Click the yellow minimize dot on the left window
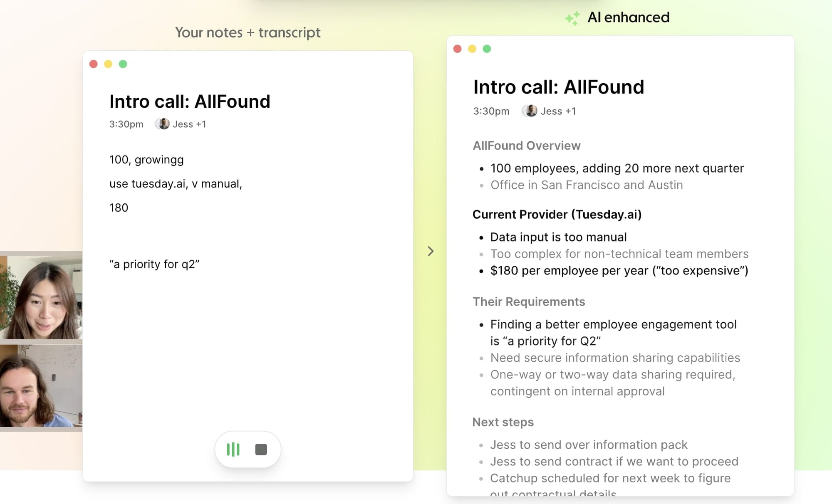The width and height of the screenshot is (832, 504). (x=108, y=64)
